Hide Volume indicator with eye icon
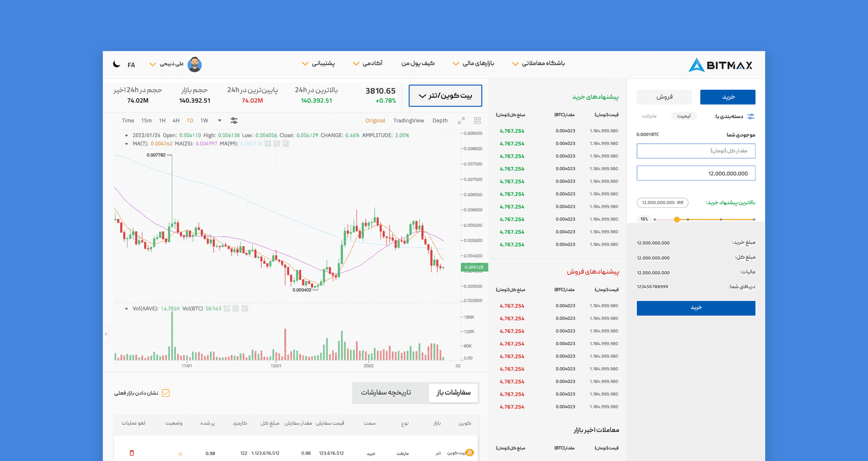Screen dimensions: 868x461 [x=226, y=309]
